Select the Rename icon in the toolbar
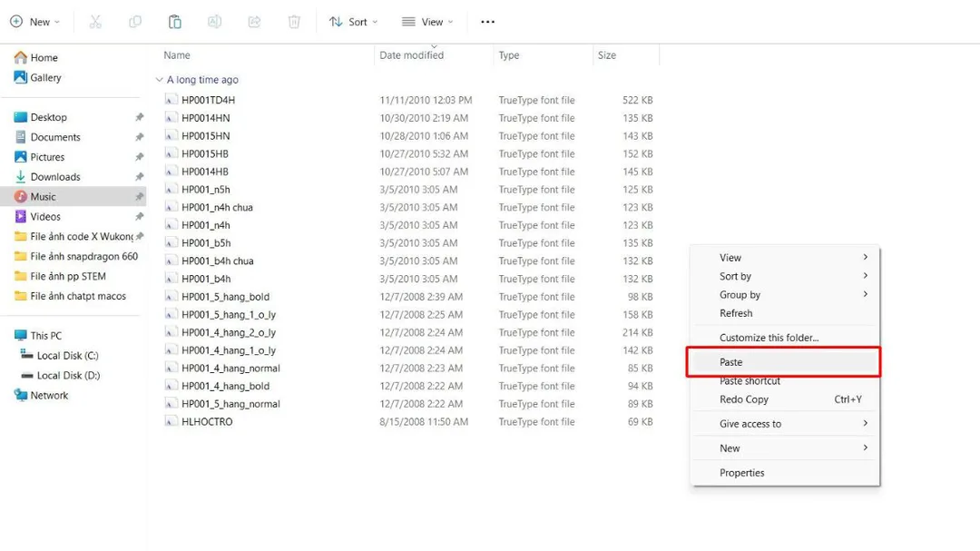The image size is (980, 551). click(x=214, y=22)
